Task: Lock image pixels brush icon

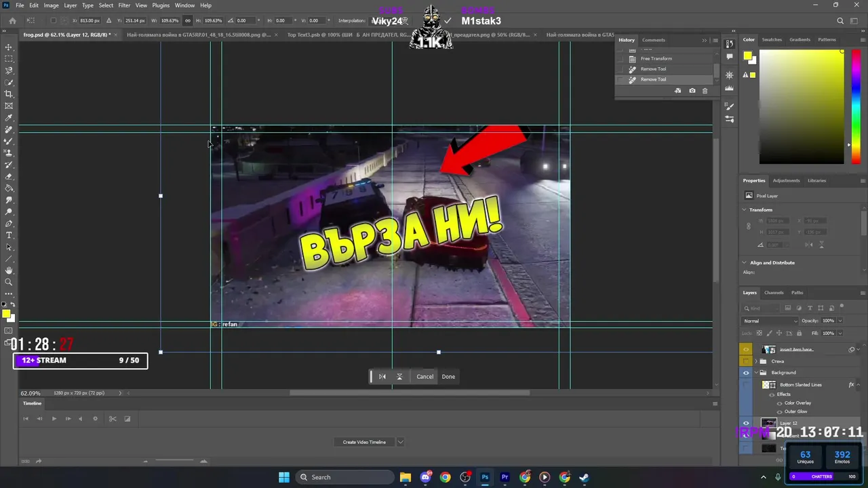Action: (x=768, y=333)
